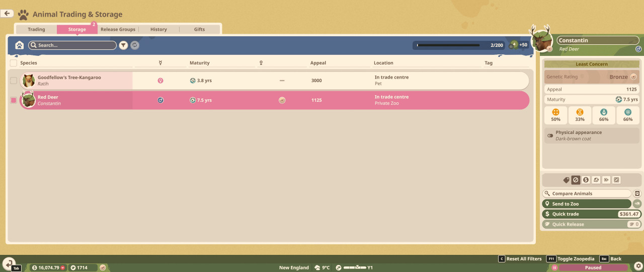Click the refresh icon beside the filter
This screenshot has height=272, width=644.
(x=135, y=45)
